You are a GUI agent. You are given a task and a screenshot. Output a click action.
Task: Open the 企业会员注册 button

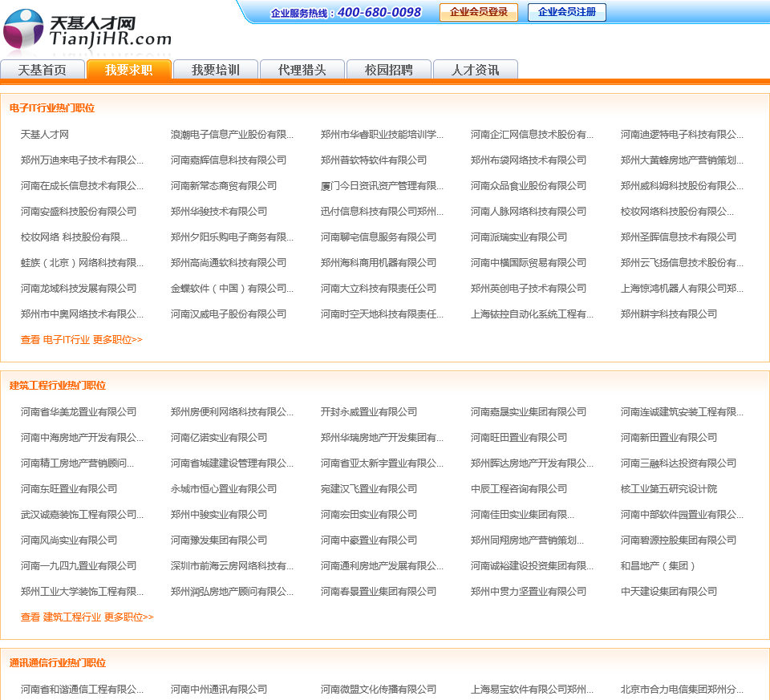point(567,12)
